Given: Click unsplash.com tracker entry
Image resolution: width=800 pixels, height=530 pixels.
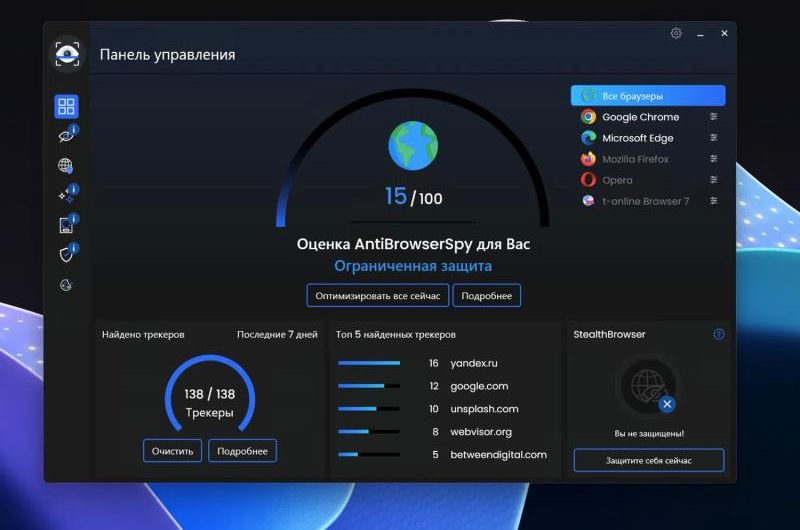Looking at the screenshot, I should click(x=484, y=409).
